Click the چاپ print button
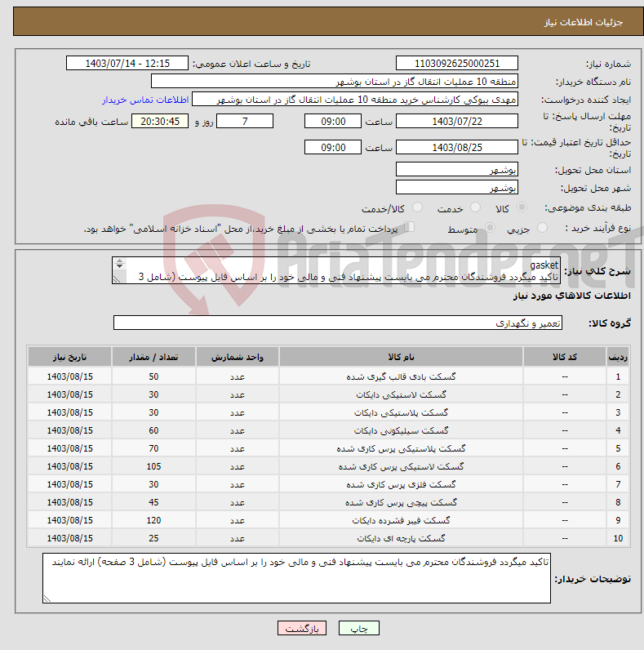Image resolution: width=644 pixels, height=650 pixels. 359,628
